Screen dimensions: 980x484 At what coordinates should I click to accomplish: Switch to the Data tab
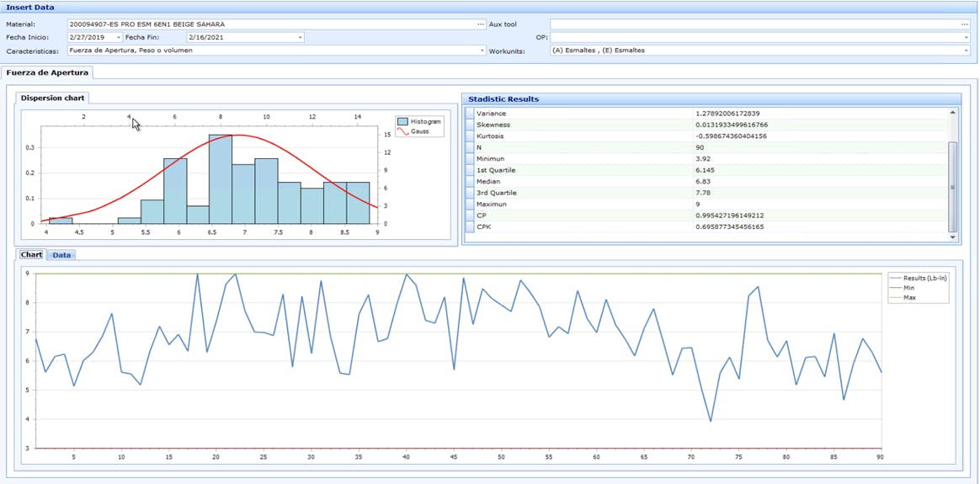tap(61, 255)
